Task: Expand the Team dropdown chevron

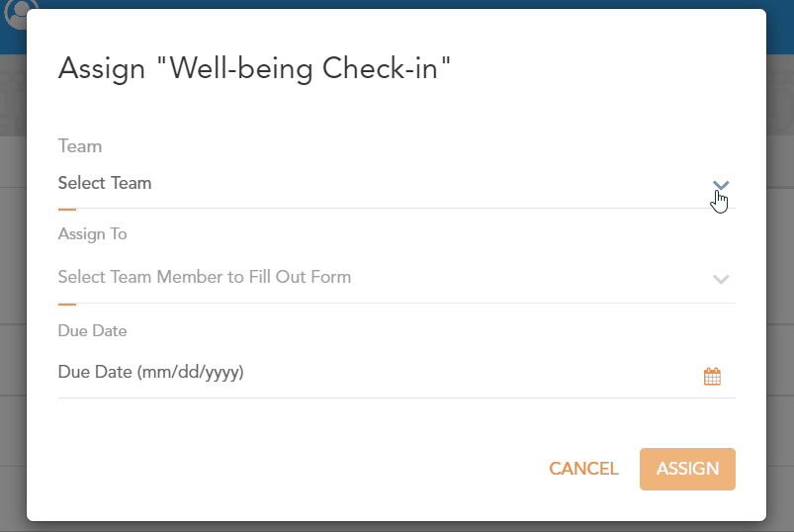Action: [721, 185]
